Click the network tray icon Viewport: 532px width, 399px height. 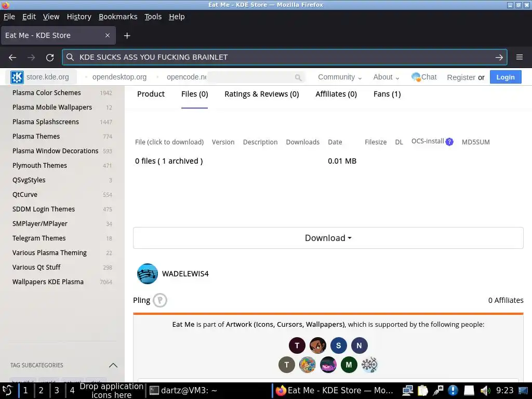[x=407, y=391]
